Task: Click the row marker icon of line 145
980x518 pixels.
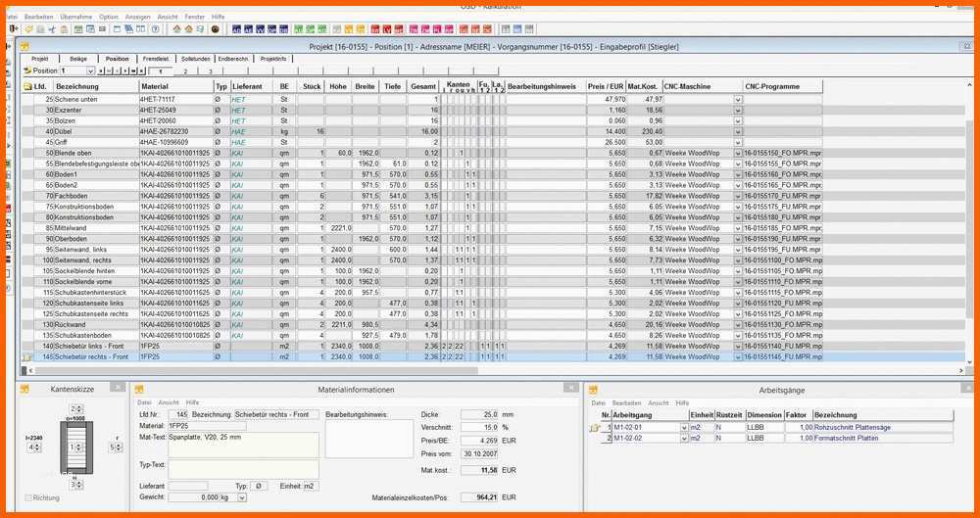Action: click(27, 356)
